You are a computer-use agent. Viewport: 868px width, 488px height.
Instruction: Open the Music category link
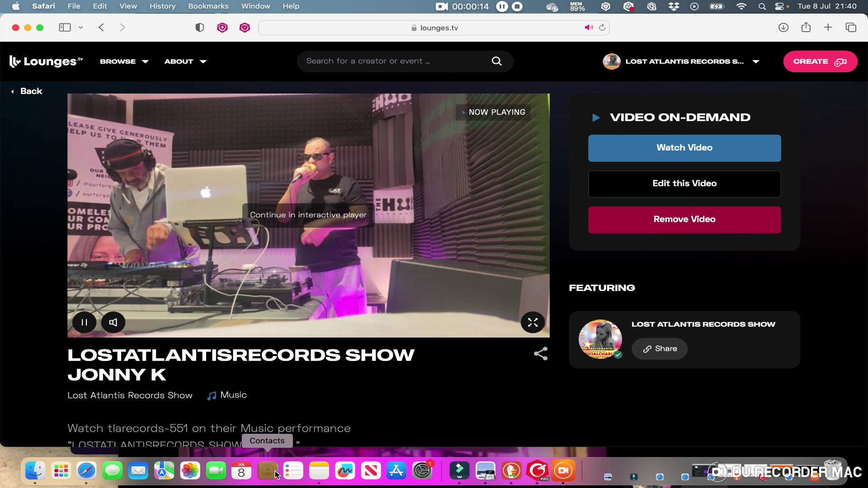tap(227, 395)
